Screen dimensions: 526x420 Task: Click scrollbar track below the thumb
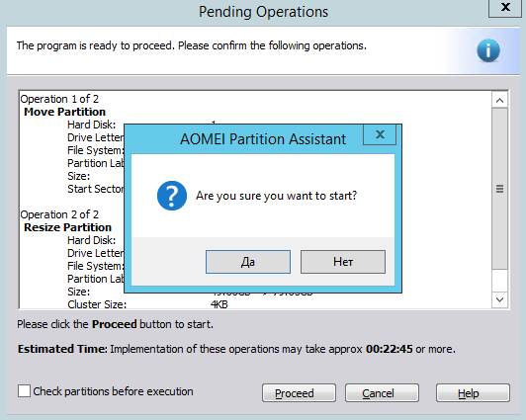click(x=499, y=281)
